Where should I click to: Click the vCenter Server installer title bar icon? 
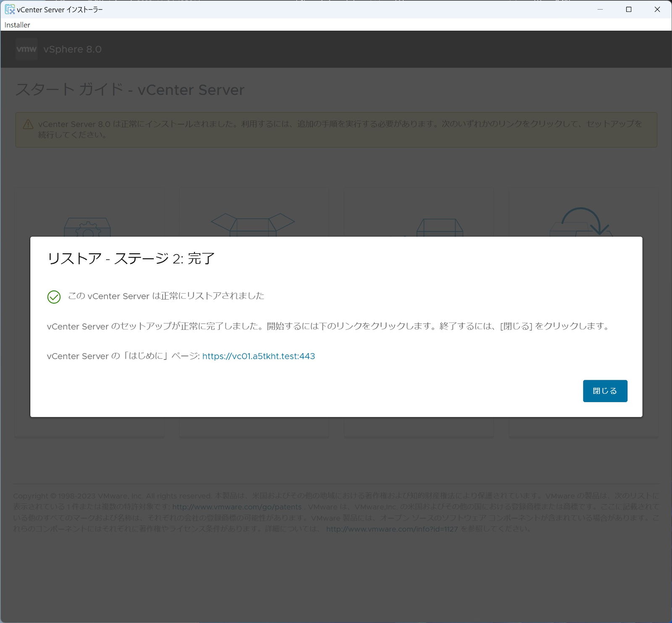(10, 9)
